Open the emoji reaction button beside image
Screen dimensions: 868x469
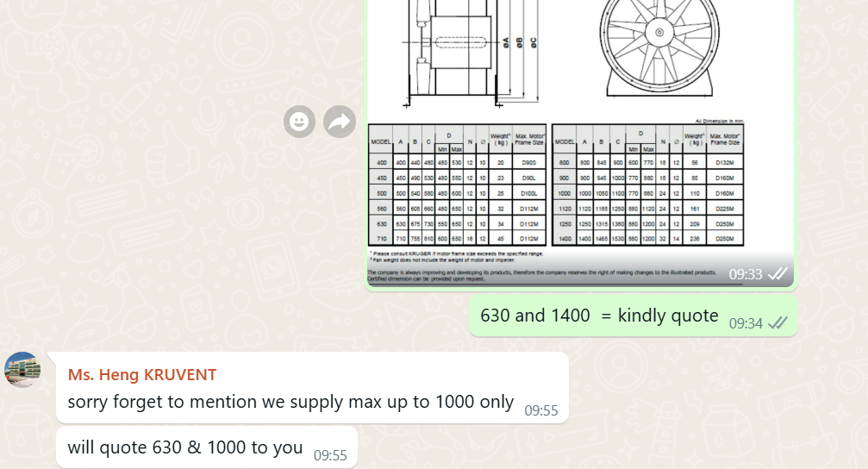pyautogui.click(x=299, y=122)
